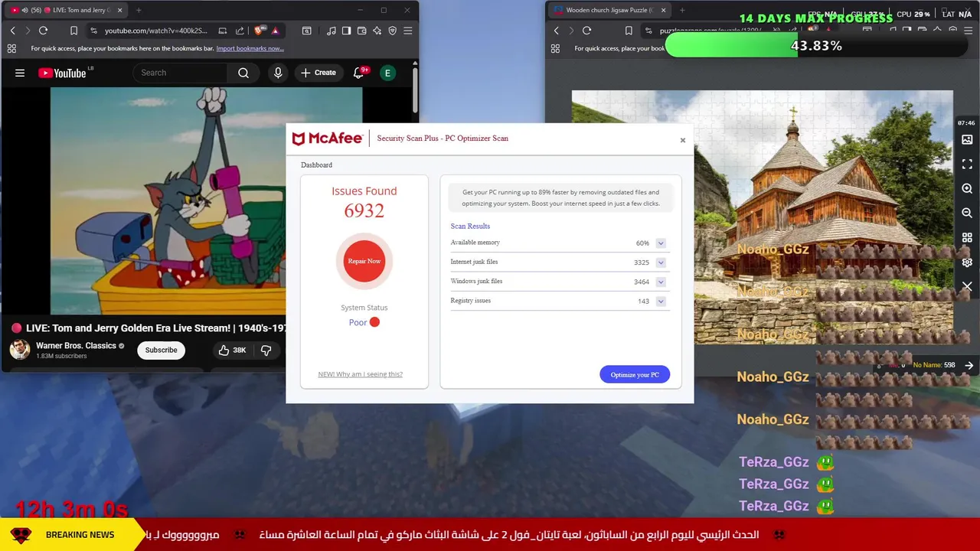Toggle the sidebar panel icon in YouTube browser toolbar
This screenshot has width=980, height=551.
pos(346,31)
